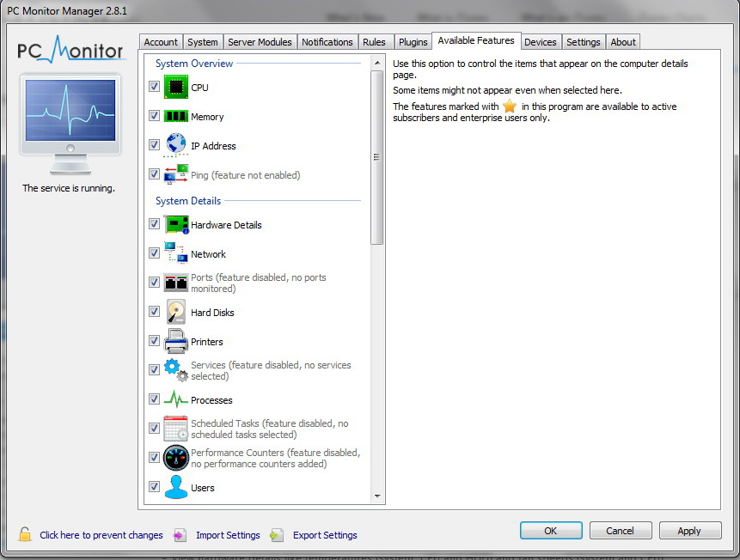
Task: Switch to the Settings tab
Action: pos(584,42)
